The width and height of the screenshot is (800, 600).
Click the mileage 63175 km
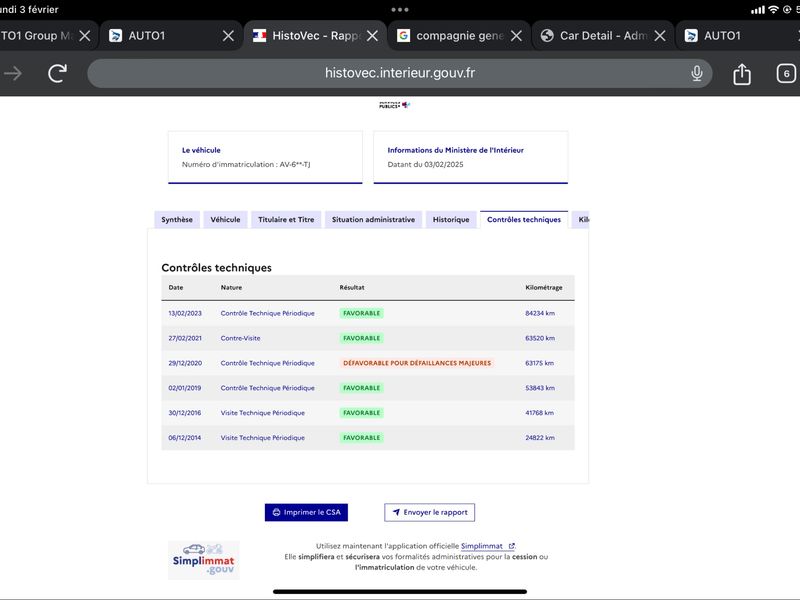pyautogui.click(x=539, y=363)
